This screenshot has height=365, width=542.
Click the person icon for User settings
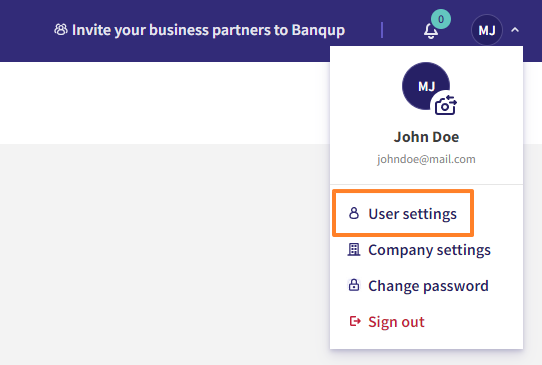[x=354, y=213]
